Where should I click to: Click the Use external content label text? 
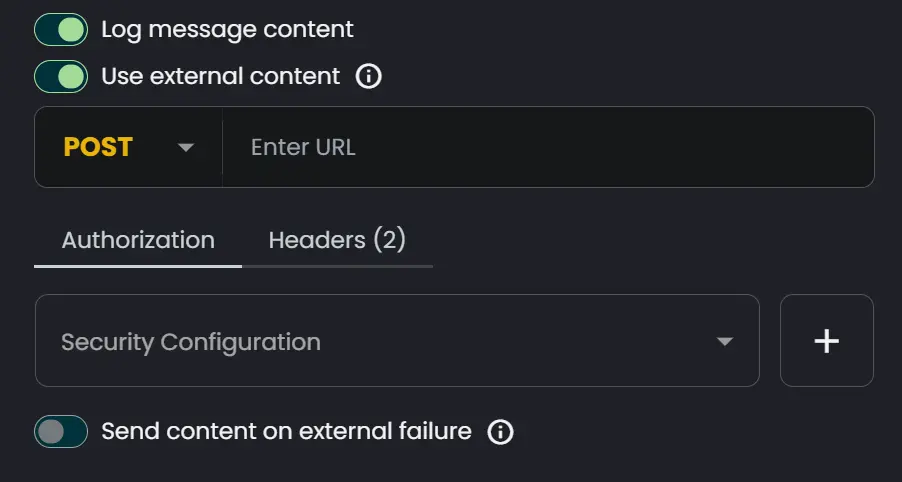tap(221, 76)
